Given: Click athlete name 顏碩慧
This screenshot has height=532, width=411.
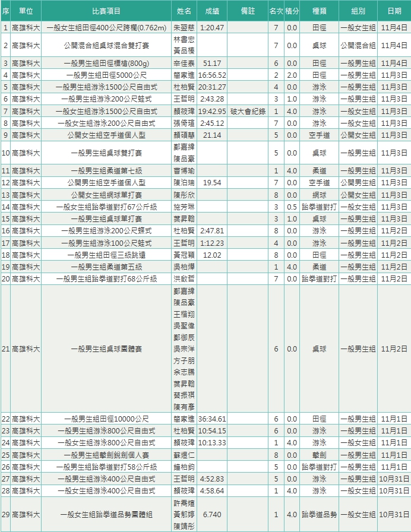Looking at the screenshot, I should 184,135.
